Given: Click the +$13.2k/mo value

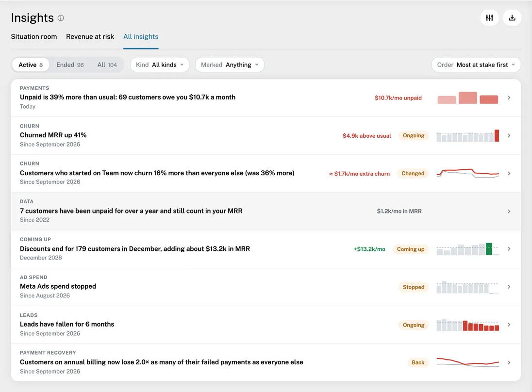Looking at the screenshot, I should [x=369, y=249].
